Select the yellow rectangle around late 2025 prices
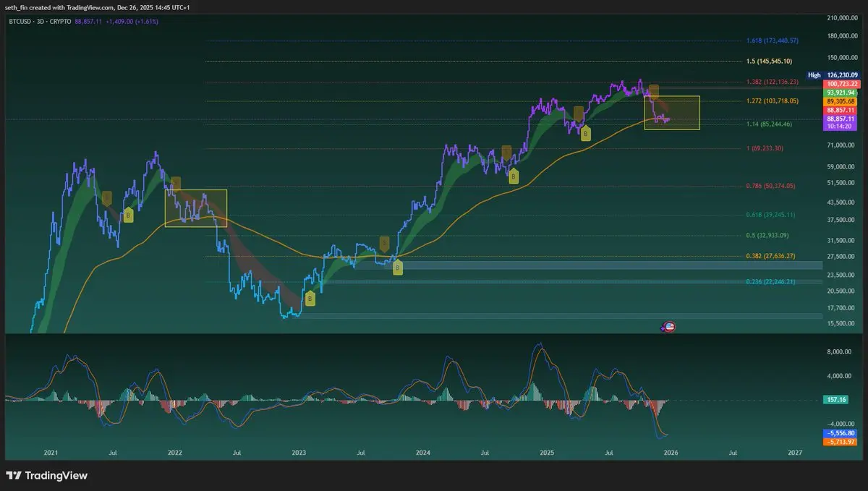 672,113
